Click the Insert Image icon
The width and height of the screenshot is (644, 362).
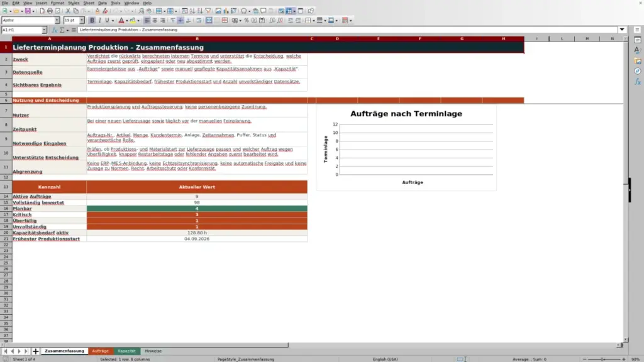click(218, 11)
